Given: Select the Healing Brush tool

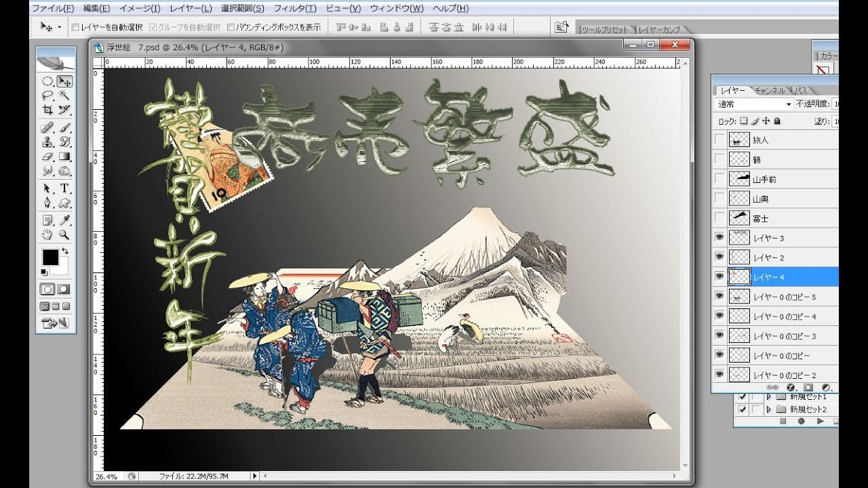Looking at the screenshot, I should (x=47, y=127).
